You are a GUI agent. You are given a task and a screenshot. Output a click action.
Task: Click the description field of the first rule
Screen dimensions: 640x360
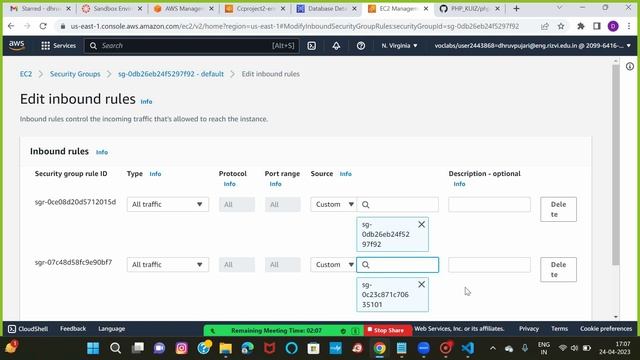point(489,204)
